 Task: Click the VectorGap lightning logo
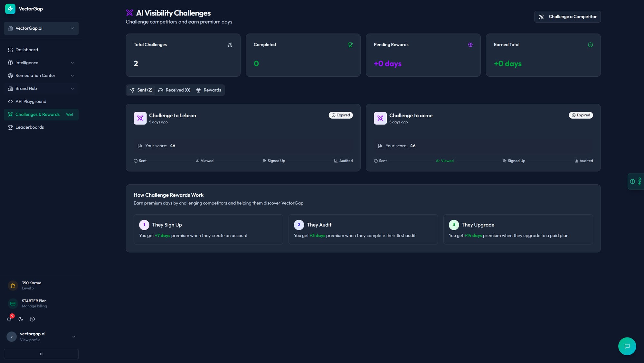tap(10, 9)
